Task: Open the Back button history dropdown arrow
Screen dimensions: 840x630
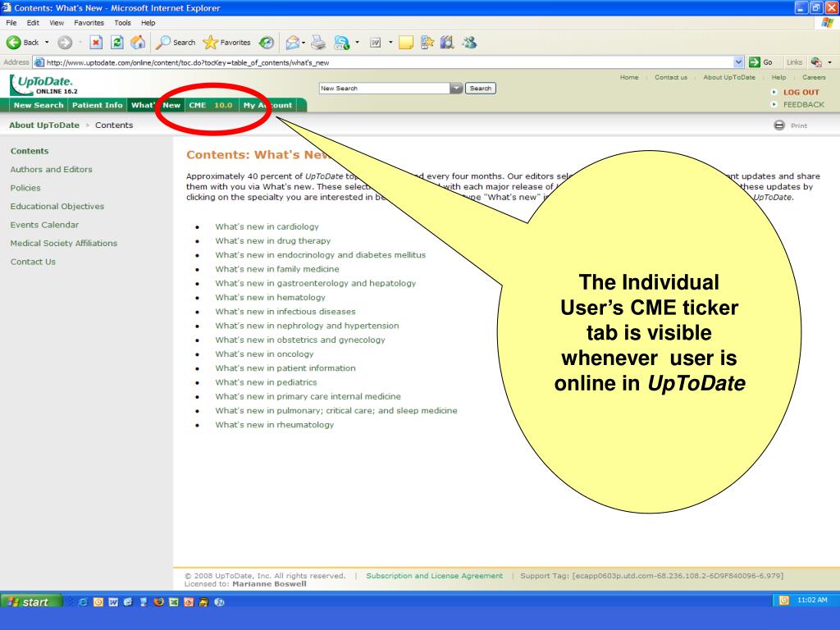Action: coord(47,43)
